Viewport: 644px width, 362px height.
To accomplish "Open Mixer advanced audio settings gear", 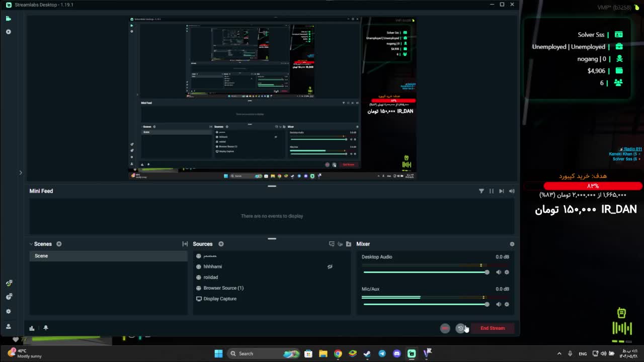I will (512, 244).
